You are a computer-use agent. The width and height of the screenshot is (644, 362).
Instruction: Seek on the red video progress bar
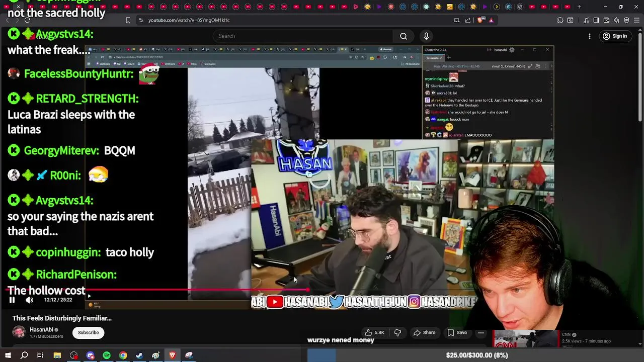157,290
